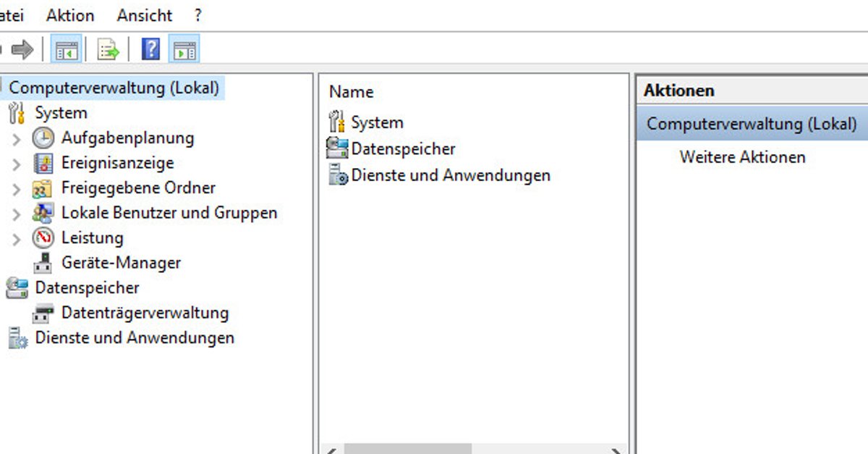Expand the Leistung tree node
The width and height of the screenshot is (868, 454).
(x=17, y=237)
